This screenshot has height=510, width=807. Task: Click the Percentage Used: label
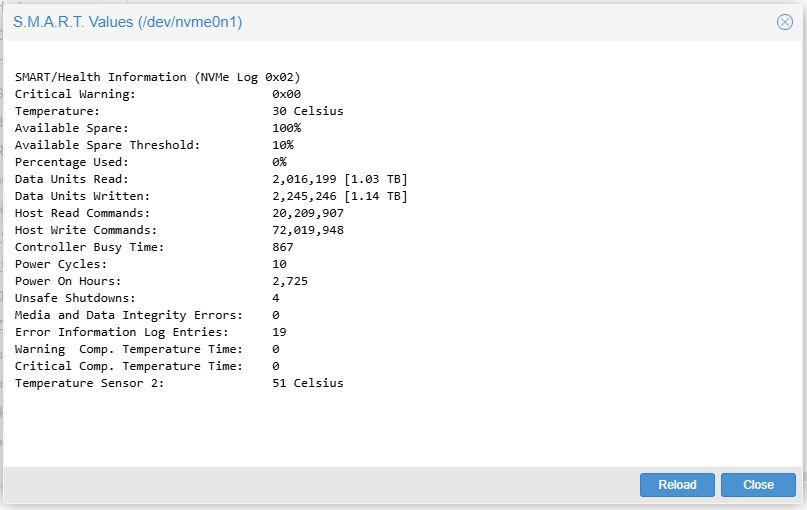[x=72, y=162]
